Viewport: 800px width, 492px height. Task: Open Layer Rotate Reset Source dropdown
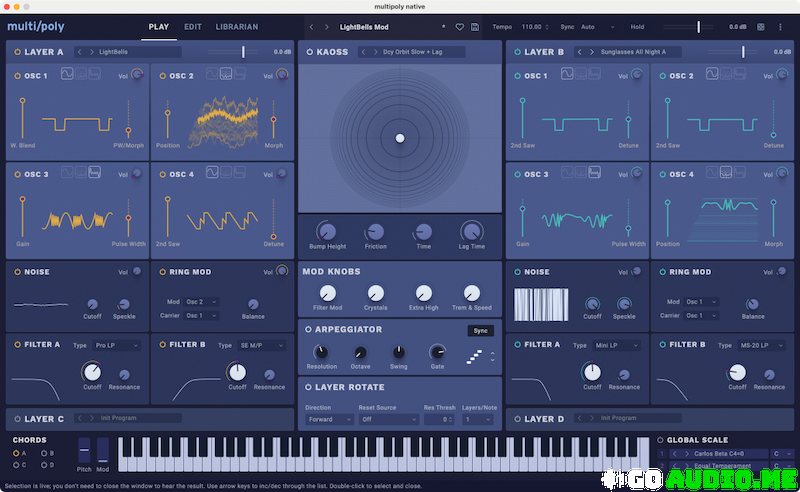[x=388, y=419]
